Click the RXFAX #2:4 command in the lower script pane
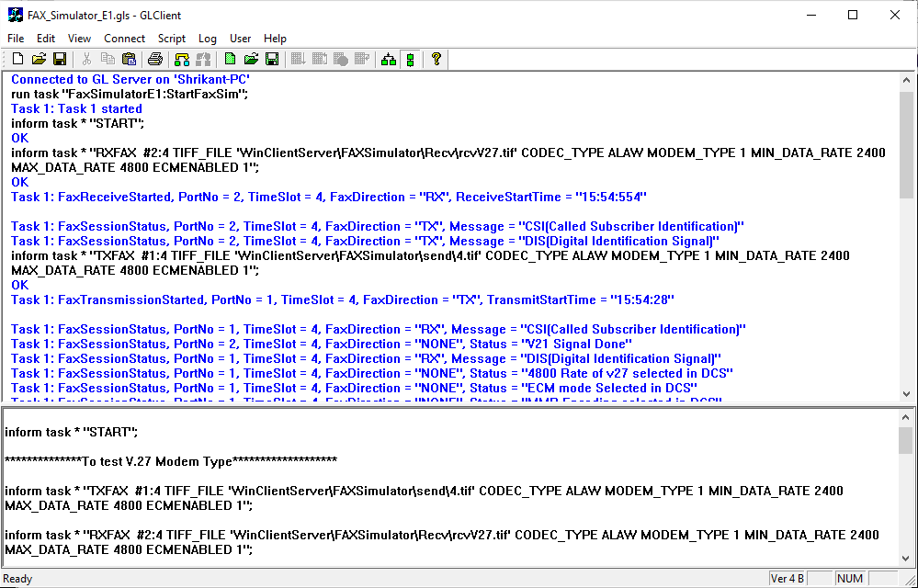Screen dimensions: 918x588 441,542
